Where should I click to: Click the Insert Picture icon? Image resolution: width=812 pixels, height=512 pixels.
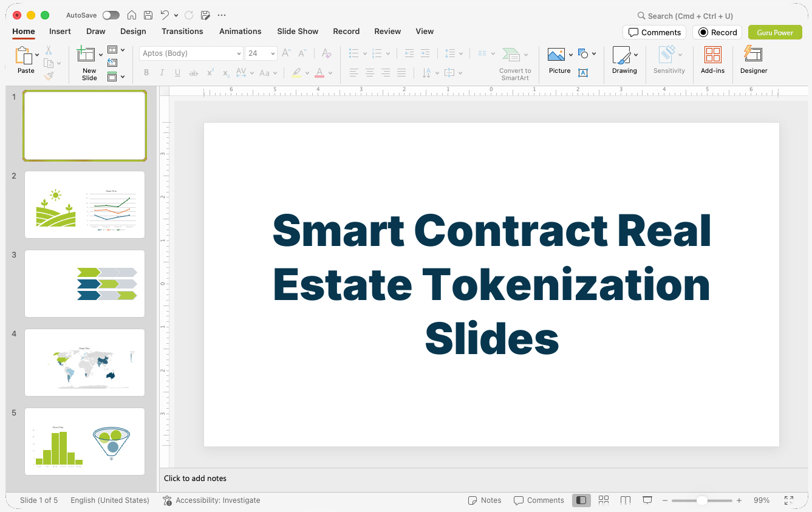click(x=556, y=55)
